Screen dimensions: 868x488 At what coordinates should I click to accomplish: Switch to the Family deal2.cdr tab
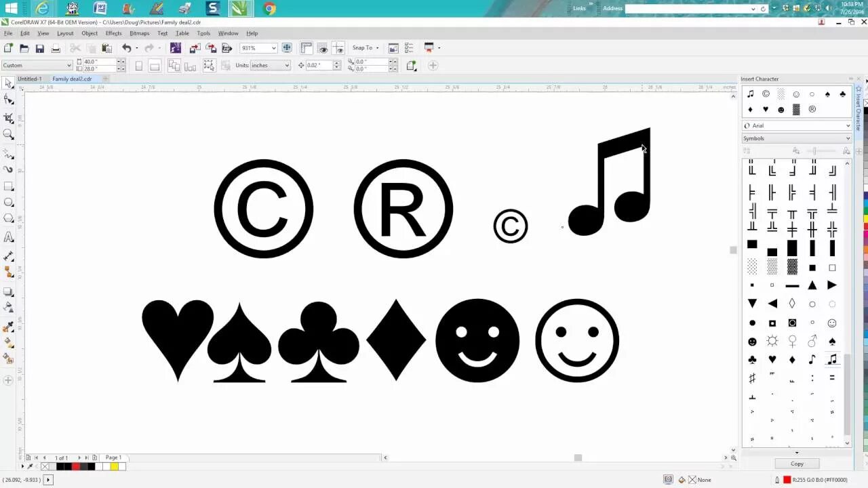pyautogui.click(x=73, y=79)
